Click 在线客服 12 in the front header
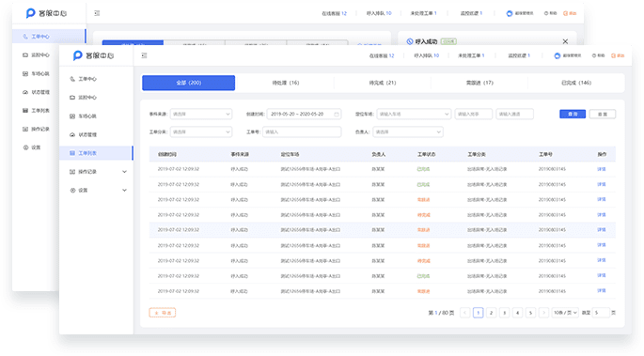Image resolution: width=644 pixels, height=356 pixels. [382, 55]
